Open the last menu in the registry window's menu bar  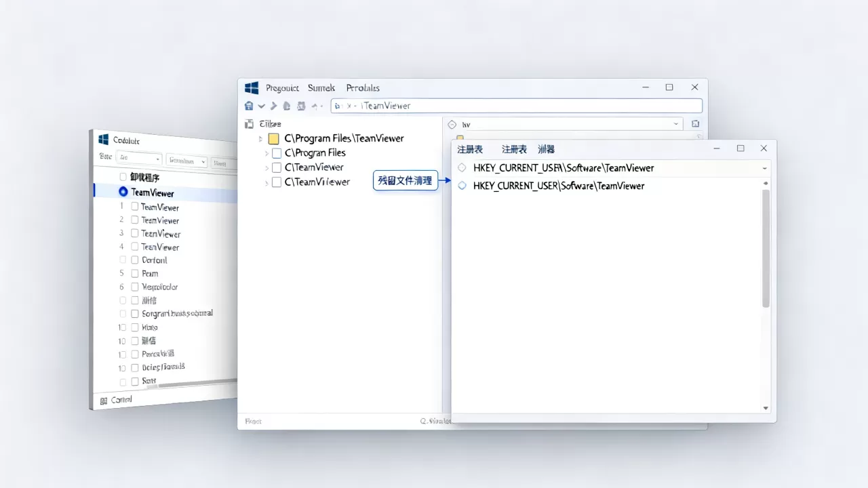pos(546,149)
